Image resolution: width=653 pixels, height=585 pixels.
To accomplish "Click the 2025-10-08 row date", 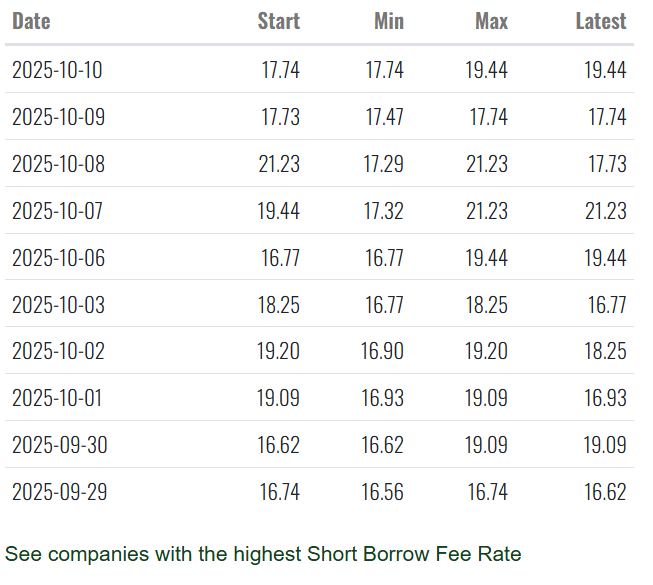I will pos(57,164).
